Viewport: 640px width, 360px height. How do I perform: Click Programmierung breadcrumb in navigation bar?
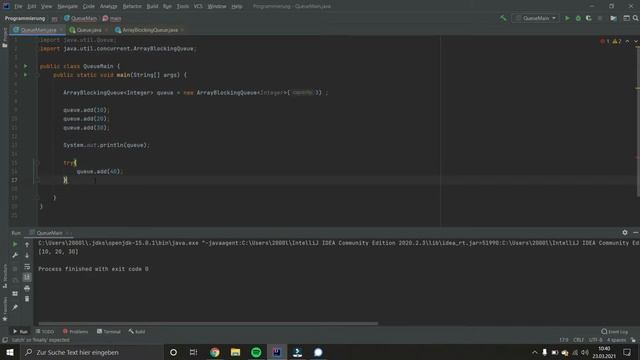coord(25,18)
